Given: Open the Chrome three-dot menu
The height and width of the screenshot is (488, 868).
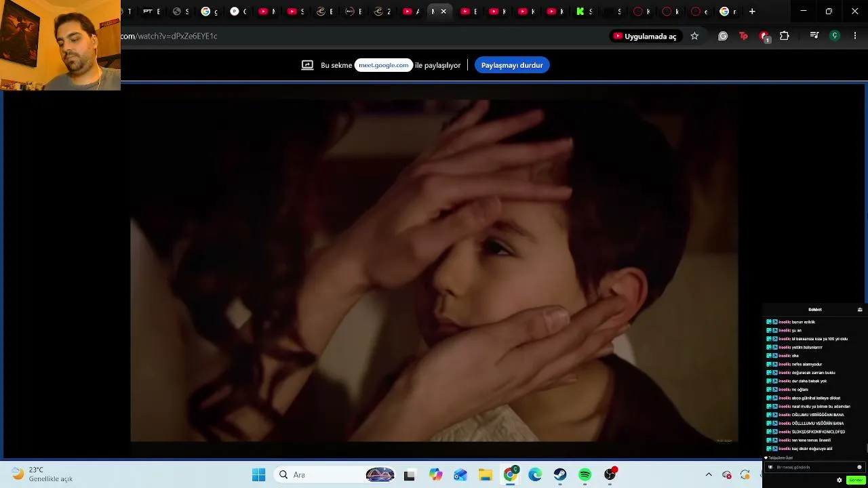Looking at the screenshot, I should (855, 36).
